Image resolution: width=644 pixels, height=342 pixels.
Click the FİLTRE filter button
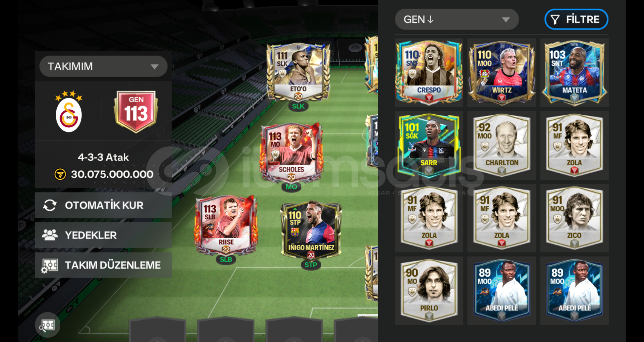pyautogui.click(x=576, y=19)
